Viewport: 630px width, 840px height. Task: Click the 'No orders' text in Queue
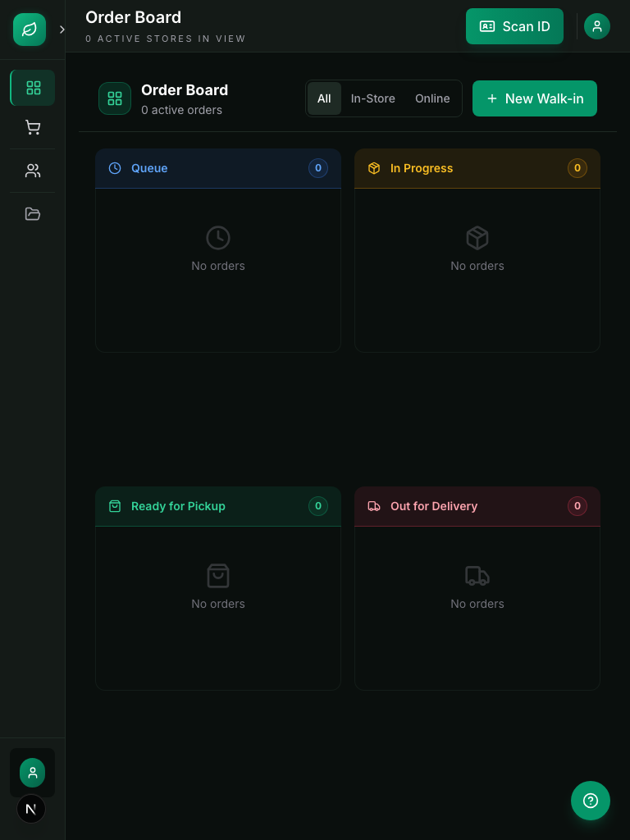tap(218, 267)
